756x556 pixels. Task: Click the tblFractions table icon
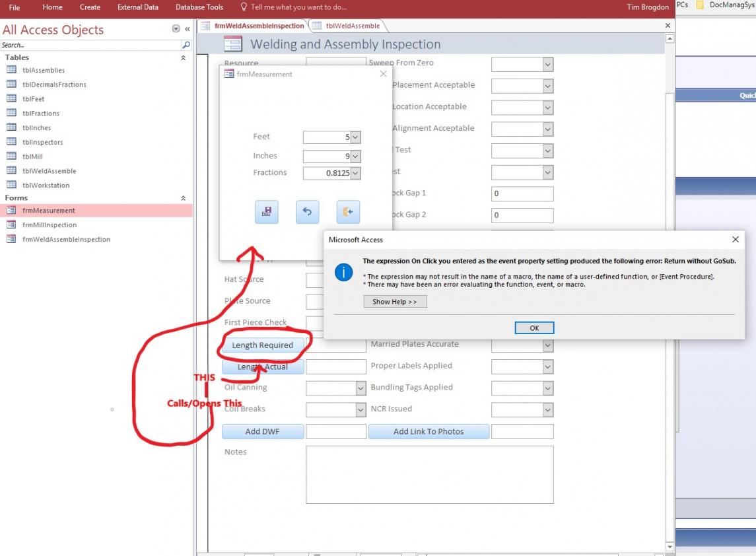click(x=12, y=113)
